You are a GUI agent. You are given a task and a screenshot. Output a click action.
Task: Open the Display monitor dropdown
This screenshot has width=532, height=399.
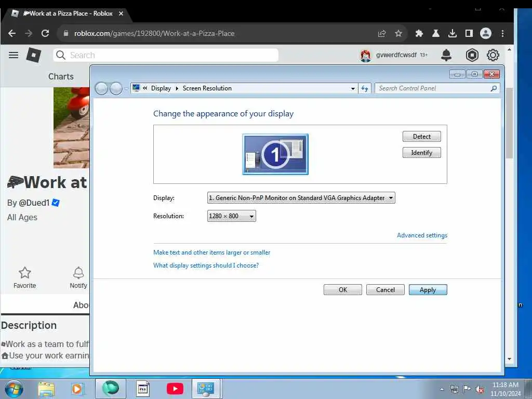coord(301,198)
